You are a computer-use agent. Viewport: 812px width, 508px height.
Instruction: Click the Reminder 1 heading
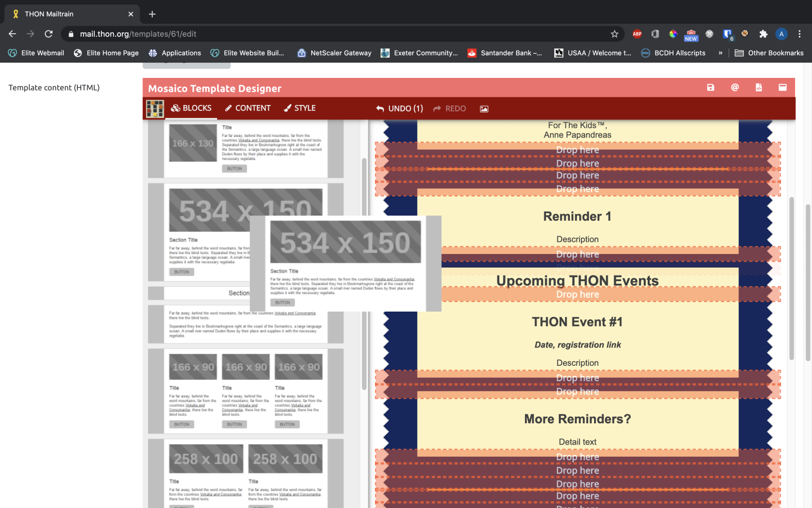click(x=577, y=216)
